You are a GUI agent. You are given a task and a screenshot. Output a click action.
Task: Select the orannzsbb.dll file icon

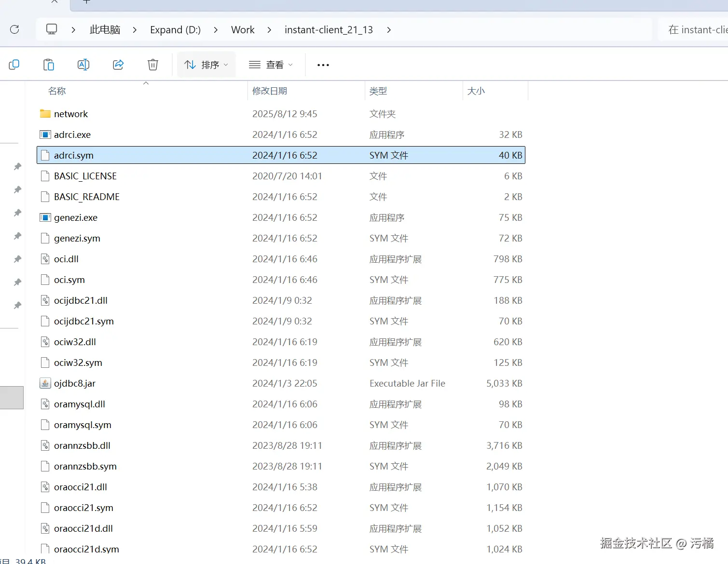point(45,445)
